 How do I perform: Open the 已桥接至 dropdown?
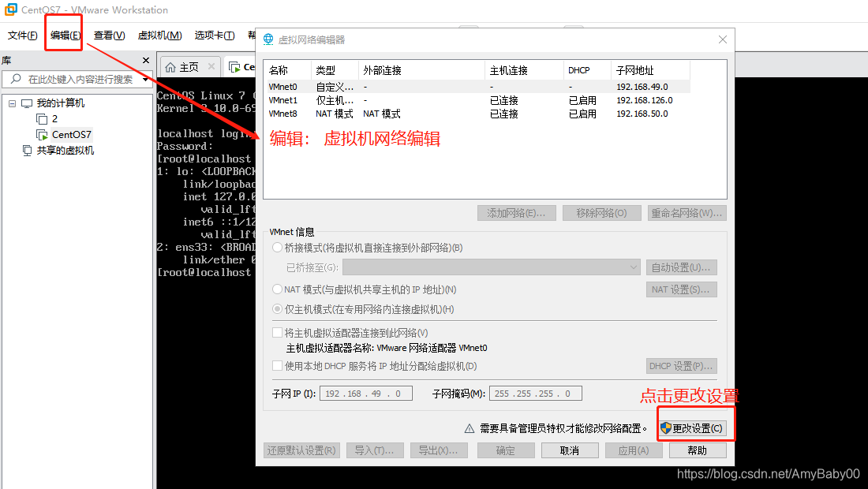492,267
